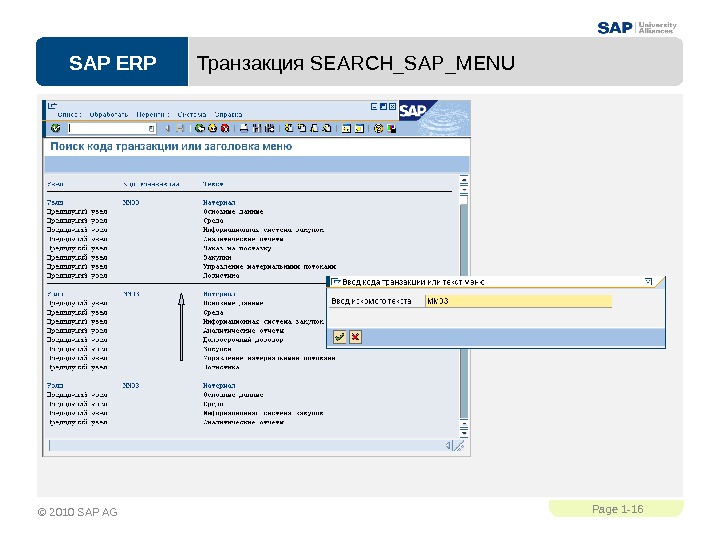Click the dialog title 'Ввод кода транзакции или текст меню'
Screen dimensions: 720x540
(413, 282)
